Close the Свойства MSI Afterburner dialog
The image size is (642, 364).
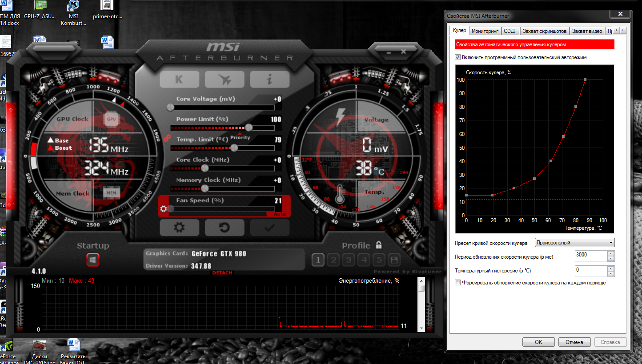pyautogui.click(x=620, y=15)
